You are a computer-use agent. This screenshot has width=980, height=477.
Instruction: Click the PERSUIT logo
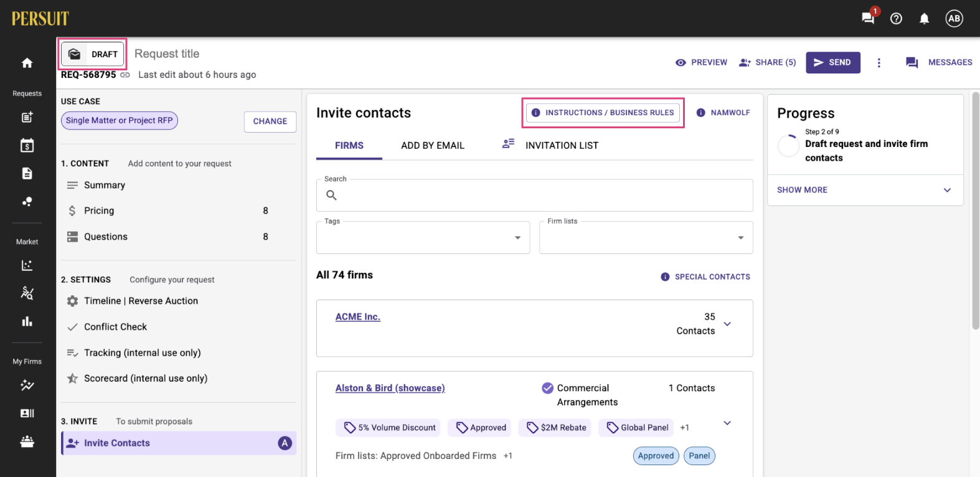click(40, 19)
